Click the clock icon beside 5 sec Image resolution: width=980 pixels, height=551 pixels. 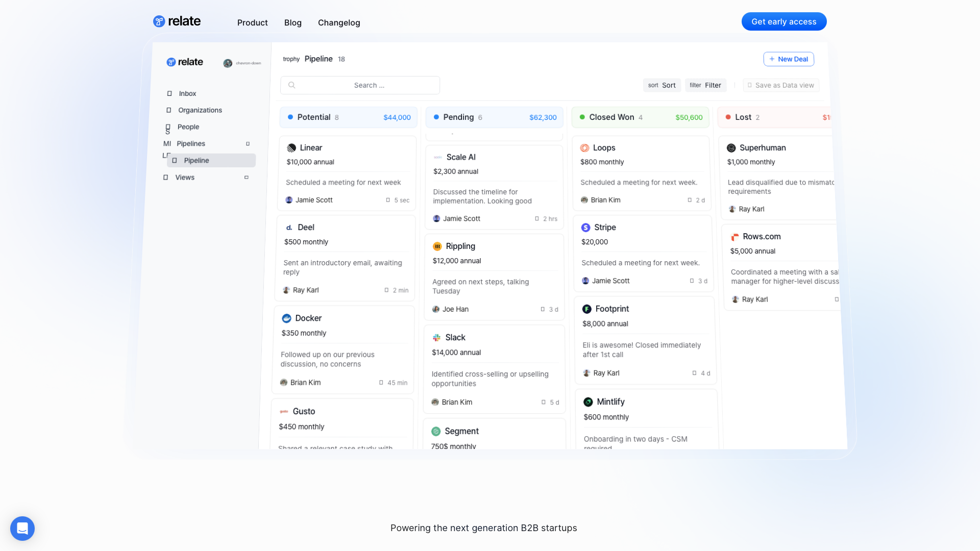pyautogui.click(x=388, y=201)
